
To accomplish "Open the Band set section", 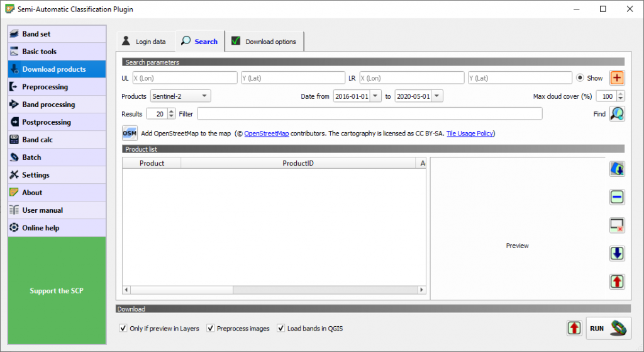I will tap(57, 34).
